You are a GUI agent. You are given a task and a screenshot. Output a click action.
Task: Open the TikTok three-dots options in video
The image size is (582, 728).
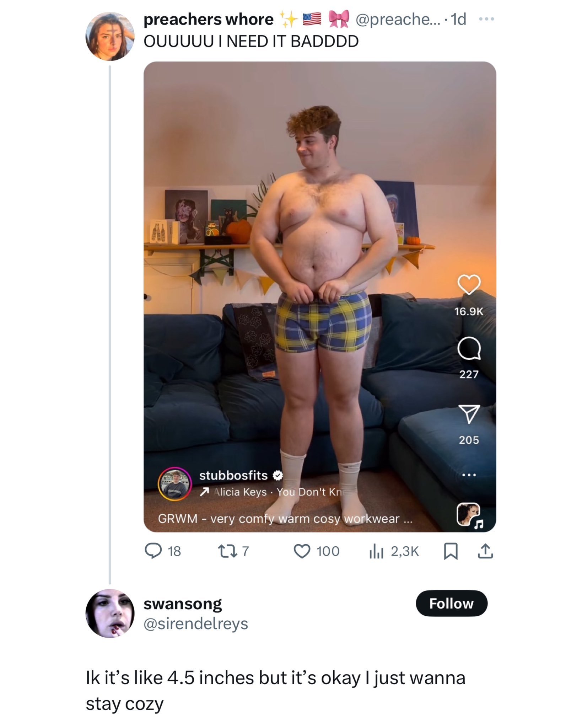(x=469, y=475)
